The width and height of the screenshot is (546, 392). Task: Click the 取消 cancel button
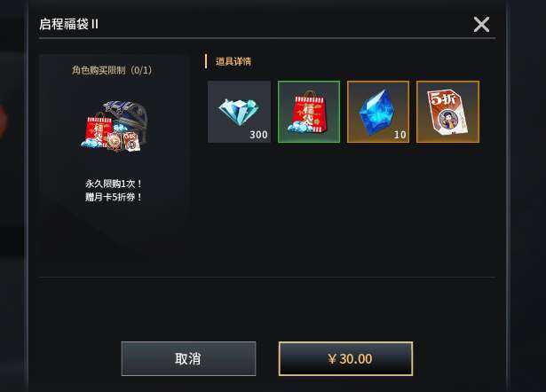188,358
